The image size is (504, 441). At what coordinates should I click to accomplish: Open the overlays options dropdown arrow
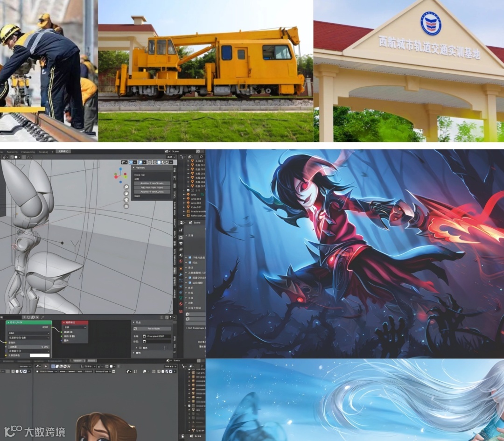[144, 162]
